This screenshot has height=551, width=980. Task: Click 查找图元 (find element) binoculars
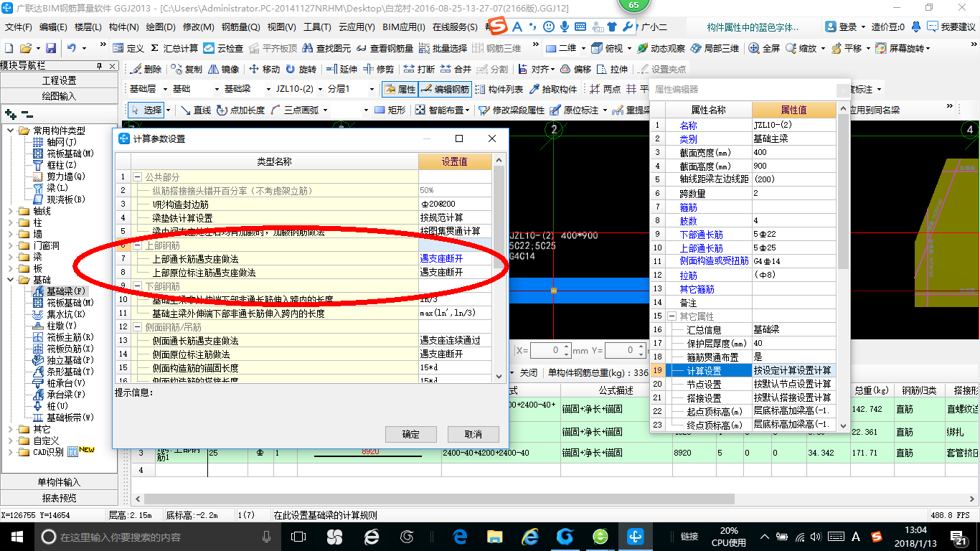[326, 48]
